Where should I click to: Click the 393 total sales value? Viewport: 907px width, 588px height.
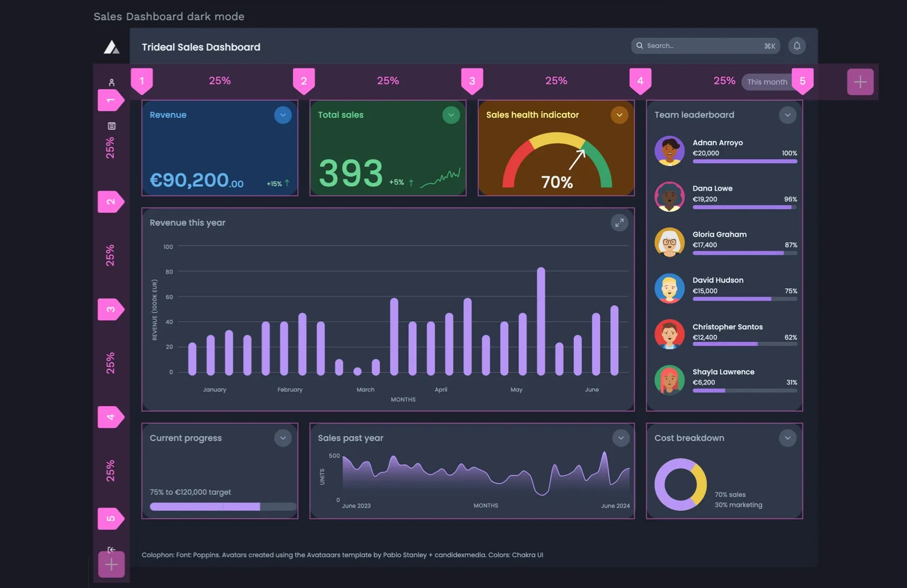pos(351,173)
